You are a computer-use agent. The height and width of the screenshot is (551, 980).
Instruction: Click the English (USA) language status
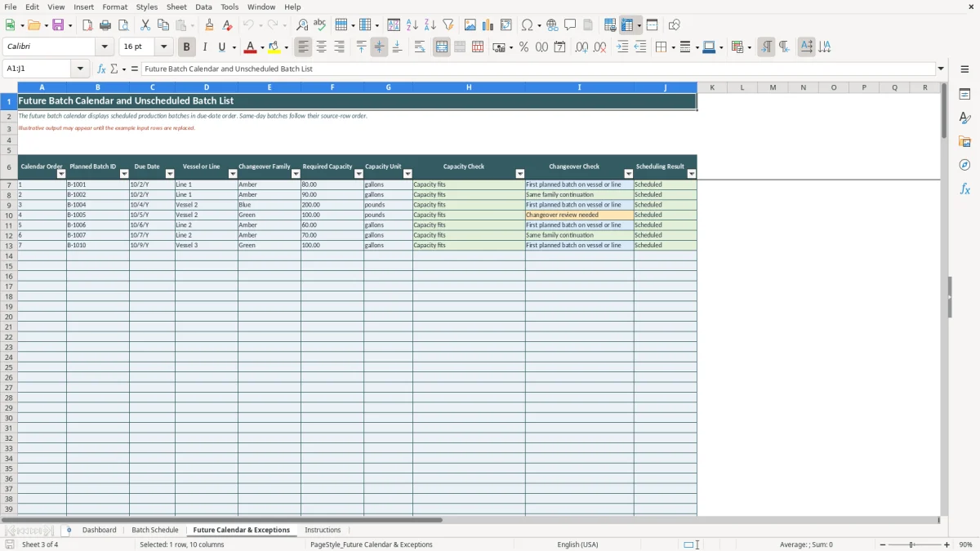[x=577, y=544]
